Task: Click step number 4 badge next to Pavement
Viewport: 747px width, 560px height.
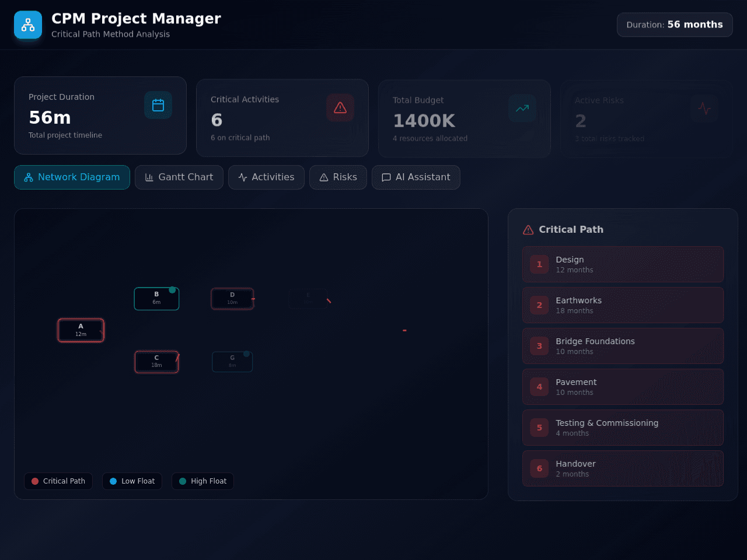Action: tap(539, 387)
